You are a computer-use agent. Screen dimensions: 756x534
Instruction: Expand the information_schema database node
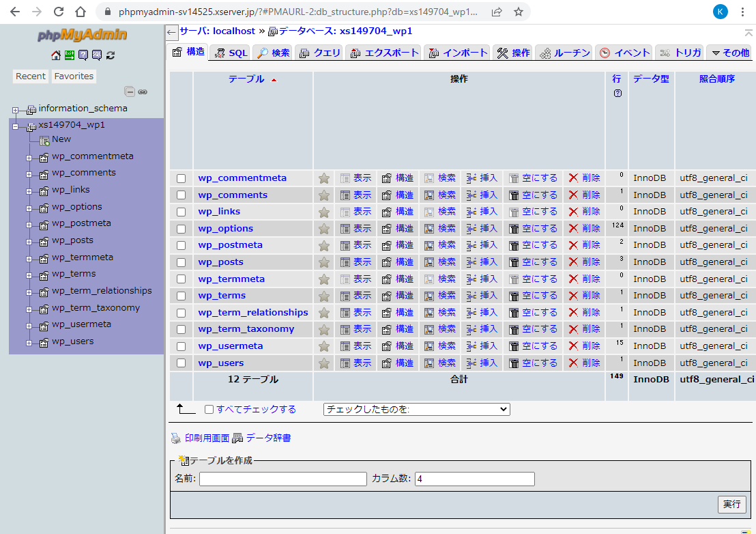(x=15, y=109)
